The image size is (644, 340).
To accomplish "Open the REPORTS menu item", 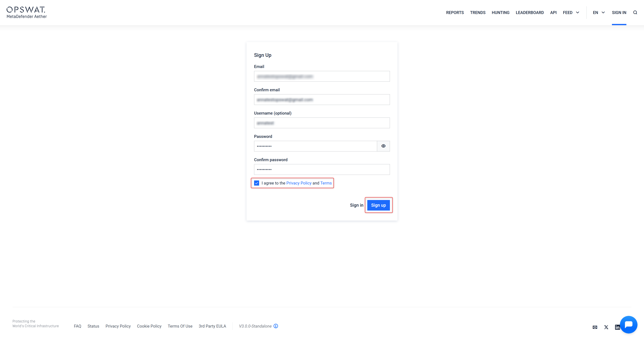I will (x=455, y=13).
